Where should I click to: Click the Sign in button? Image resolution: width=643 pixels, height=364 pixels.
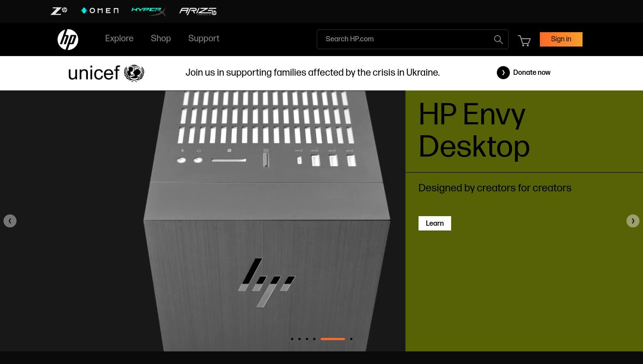(561, 39)
